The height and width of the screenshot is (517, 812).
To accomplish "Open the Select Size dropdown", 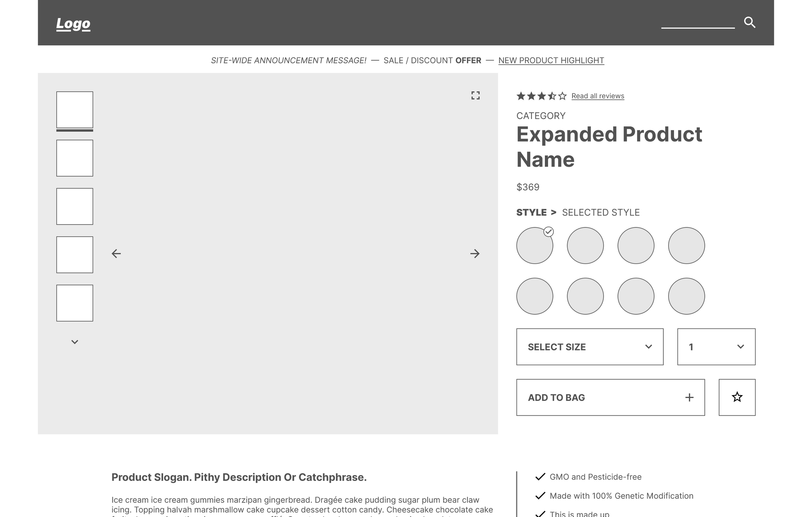I will (x=590, y=347).
